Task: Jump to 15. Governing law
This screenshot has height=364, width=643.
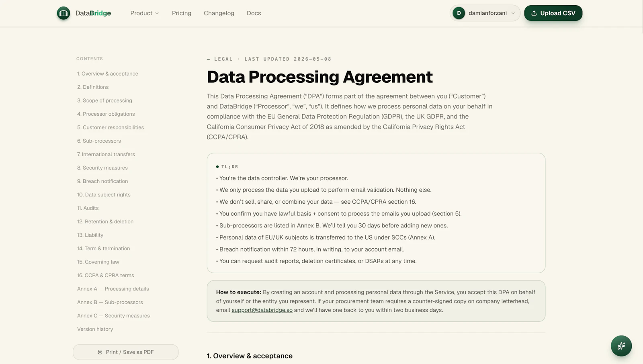Action: (x=98, y=262)
